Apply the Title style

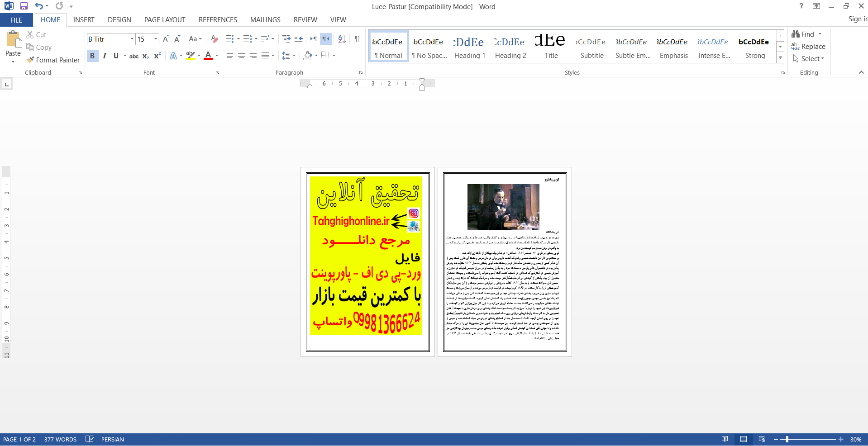coord(551,47)
